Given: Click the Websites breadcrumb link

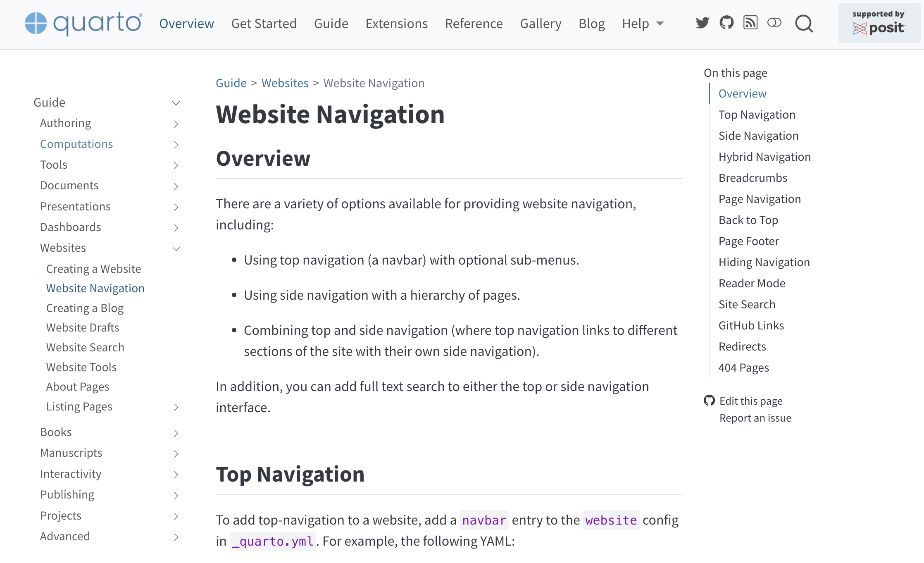Looking at the screenshot, I should 285,83.
